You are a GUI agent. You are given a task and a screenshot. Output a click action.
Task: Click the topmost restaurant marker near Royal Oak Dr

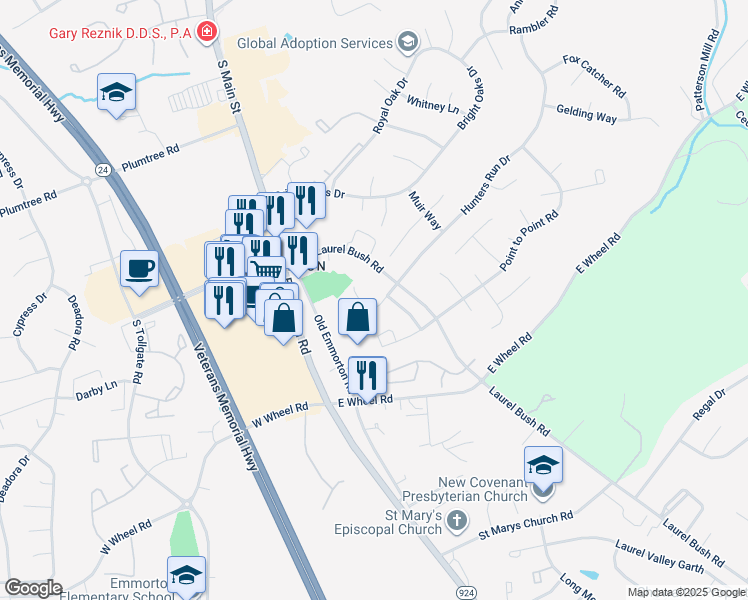(x=307, y=205)
